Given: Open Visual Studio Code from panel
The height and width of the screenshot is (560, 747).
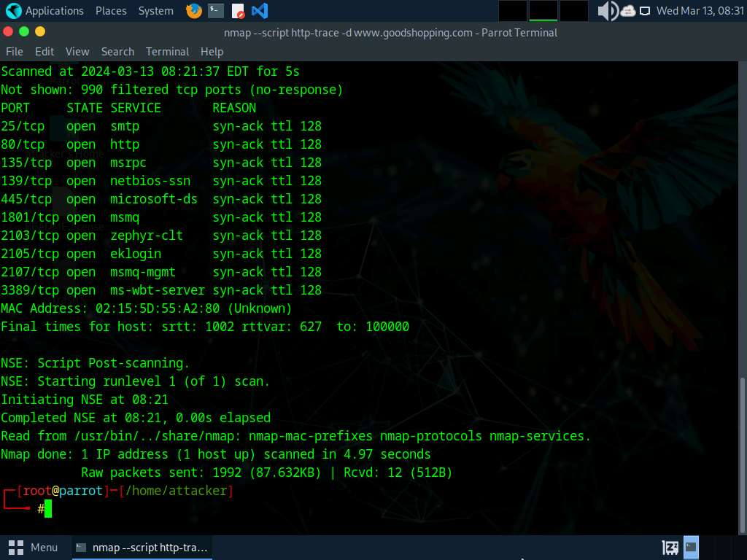Looking at the screenshot, I should (x=259, y=11).
